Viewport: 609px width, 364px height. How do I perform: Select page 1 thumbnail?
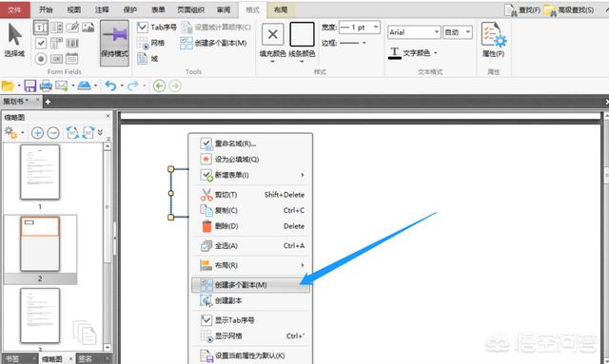(40, 172)
